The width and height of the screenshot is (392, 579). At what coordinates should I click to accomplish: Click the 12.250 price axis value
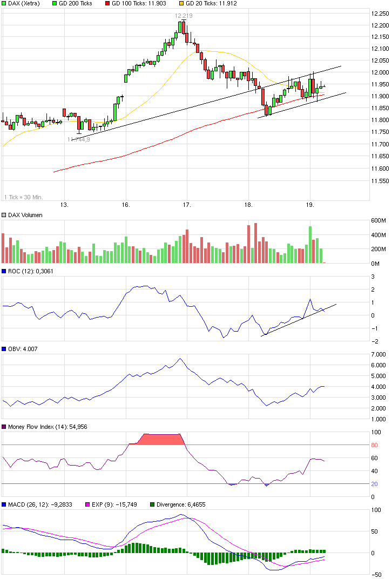tap(380, 14)
